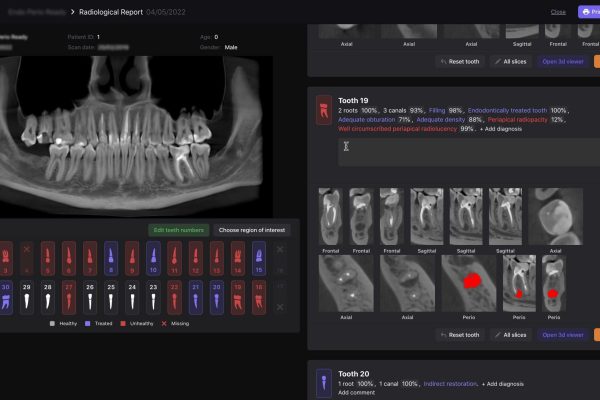
Task: Open 3d viewer for Tooth 19
Action: [563, 335]
